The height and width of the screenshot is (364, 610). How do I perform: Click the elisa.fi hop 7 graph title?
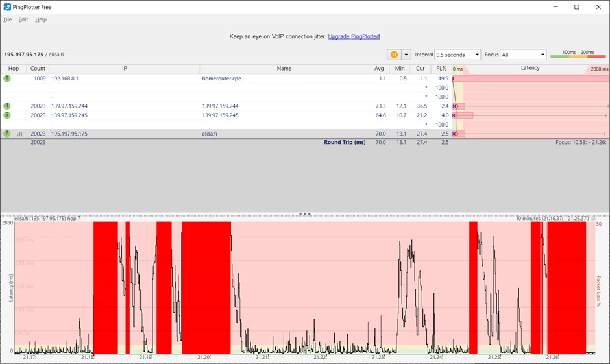pyautogui.click(x=47, y=218)
